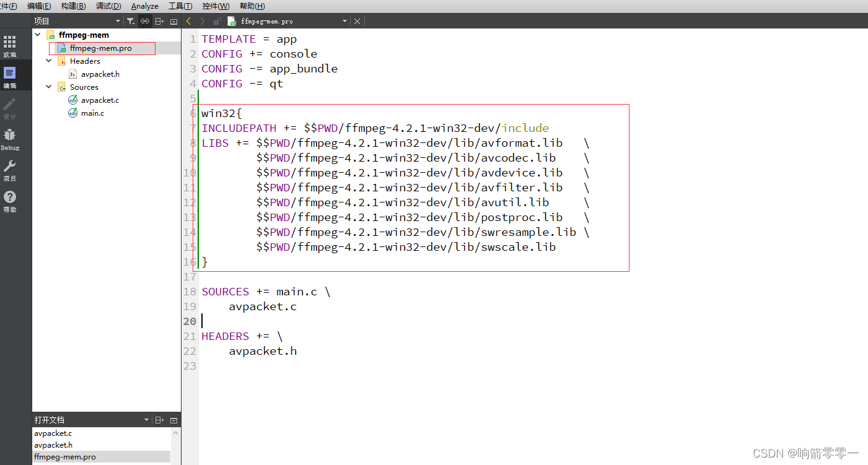Place cursor on CONFIG -= qt line

click(242, 84)
